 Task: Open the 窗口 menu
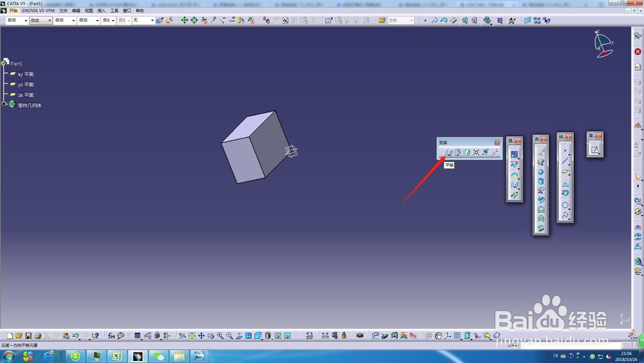click(x=127, y=11)
